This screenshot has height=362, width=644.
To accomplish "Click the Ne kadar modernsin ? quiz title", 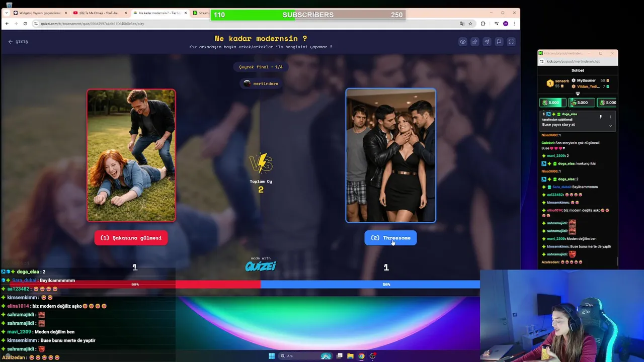I will (261, 39).
